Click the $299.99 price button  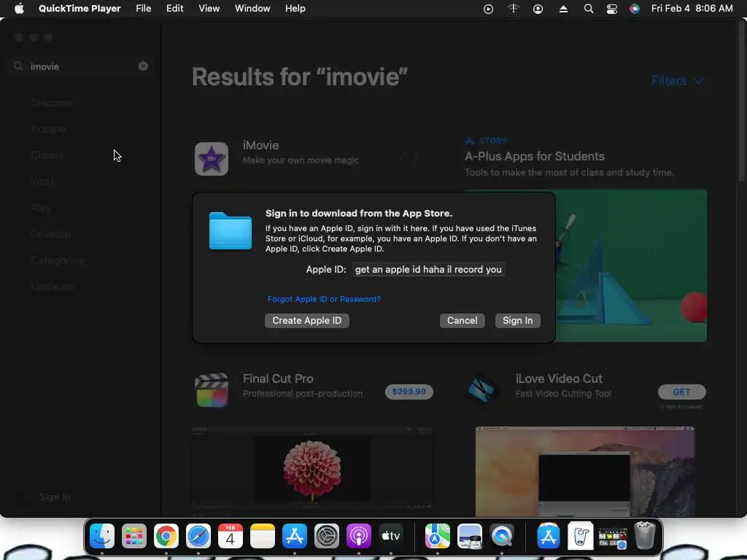click(409, 392)
